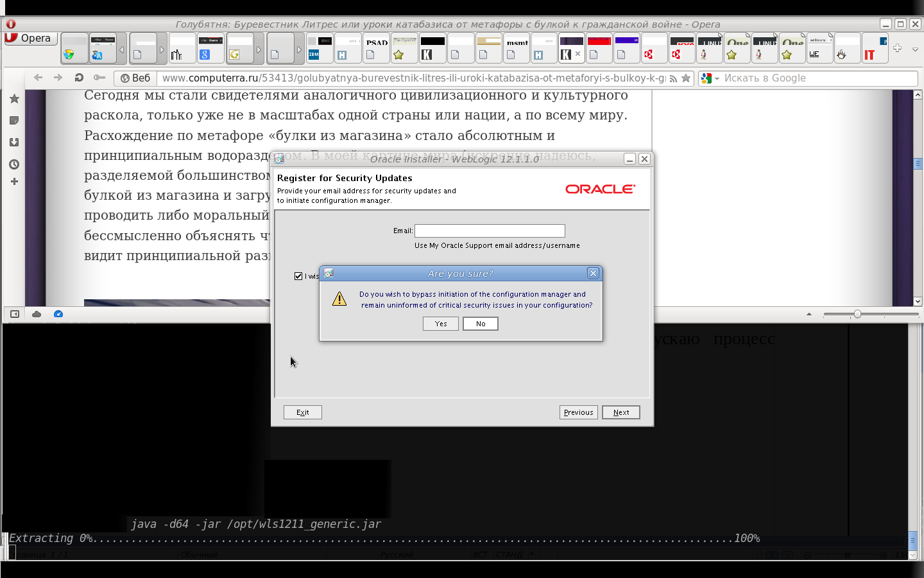Screen dimensions: 924x578
Task: Switch to the translate icon tab
Action: [103, 48]
